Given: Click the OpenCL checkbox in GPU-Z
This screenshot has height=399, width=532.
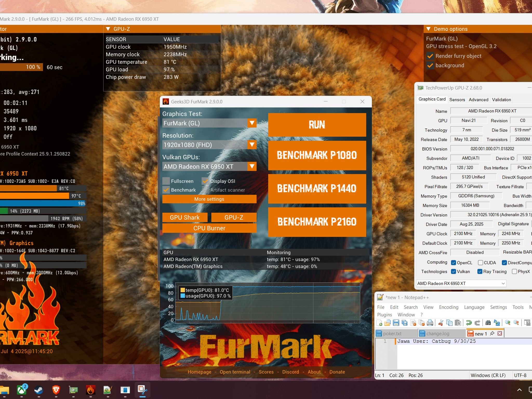Looking at the screenshot, I should coord(454,263).
